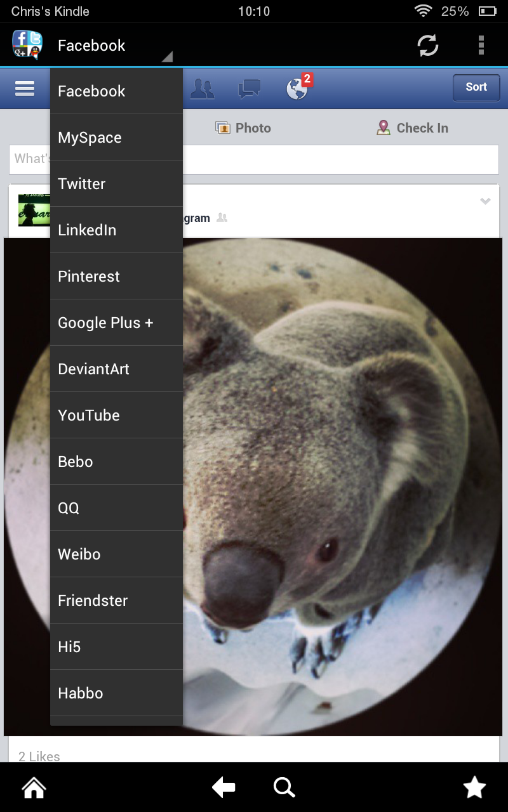Click the Sort button
The width and height of the screenshot is (508, 812).
click(x=476, y=88)
